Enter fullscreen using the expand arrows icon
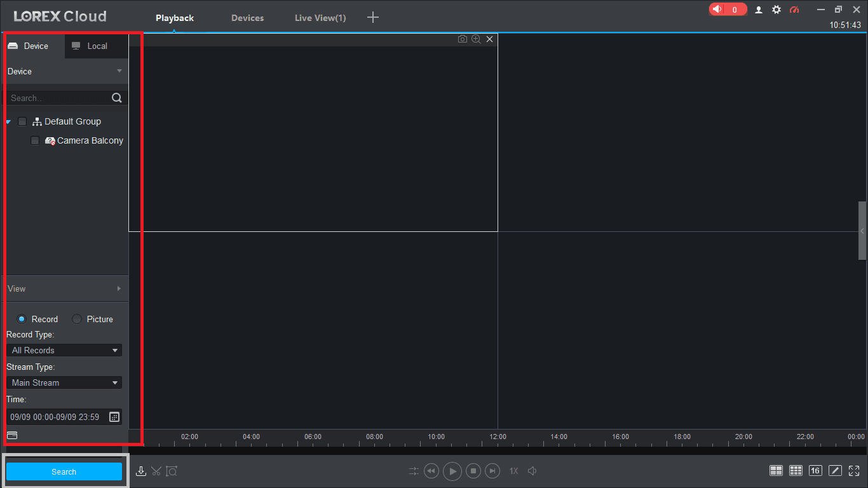The width and height of the screenshot is (868, 488). point(854,471)
